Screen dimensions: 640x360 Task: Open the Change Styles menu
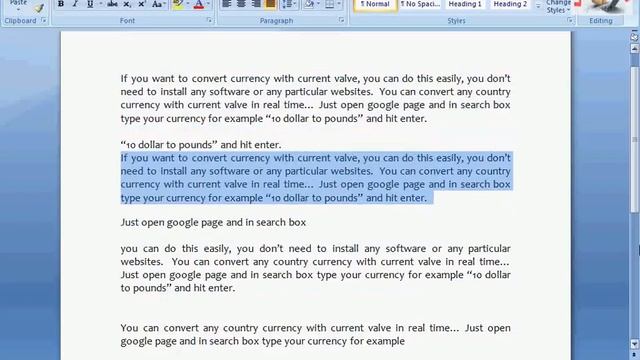pos(558,7)
